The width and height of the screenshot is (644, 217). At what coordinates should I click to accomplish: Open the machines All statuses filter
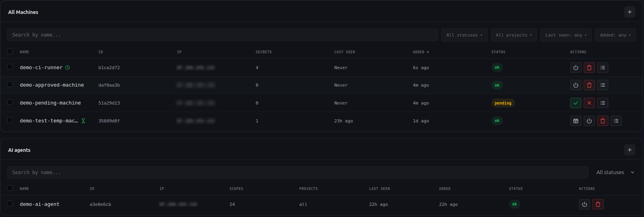click(x=464, y=35)
